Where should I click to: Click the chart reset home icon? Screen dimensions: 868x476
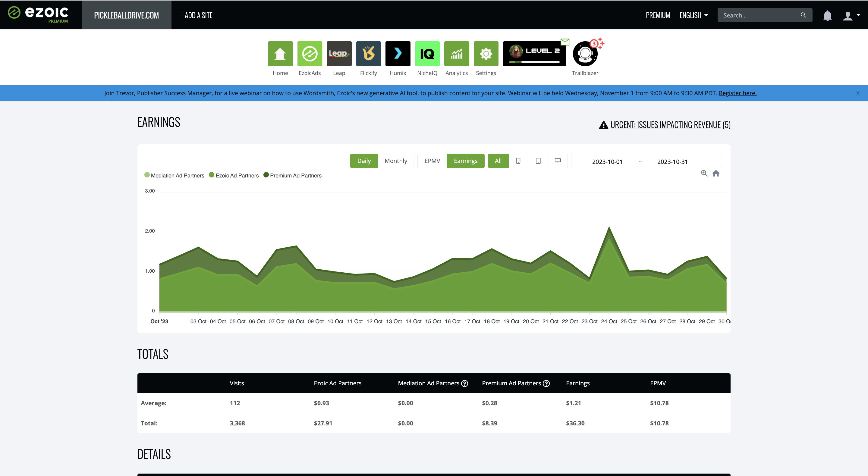(716, 174)
